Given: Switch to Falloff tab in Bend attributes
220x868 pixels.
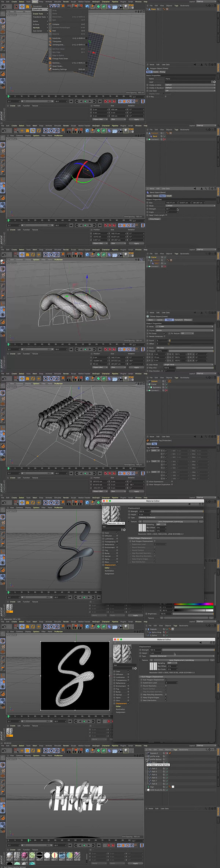Looking at the screenshot, I should (x=169, y=196).
